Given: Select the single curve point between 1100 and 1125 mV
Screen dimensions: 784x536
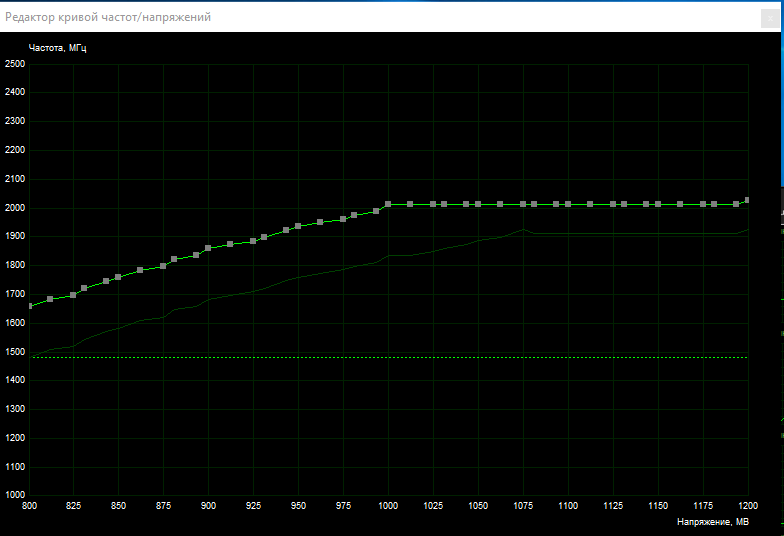Looking at the screenshot, I should pos(590,204).
